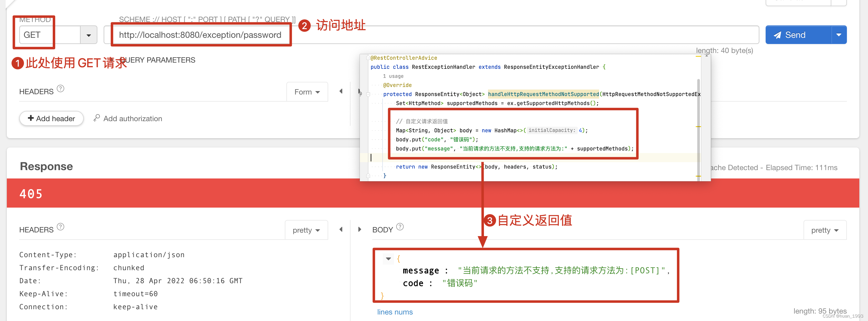Viewport: 868px width, 321px height.
Task: Click the help icon beside request HEADERS
Action: (60, 89)
